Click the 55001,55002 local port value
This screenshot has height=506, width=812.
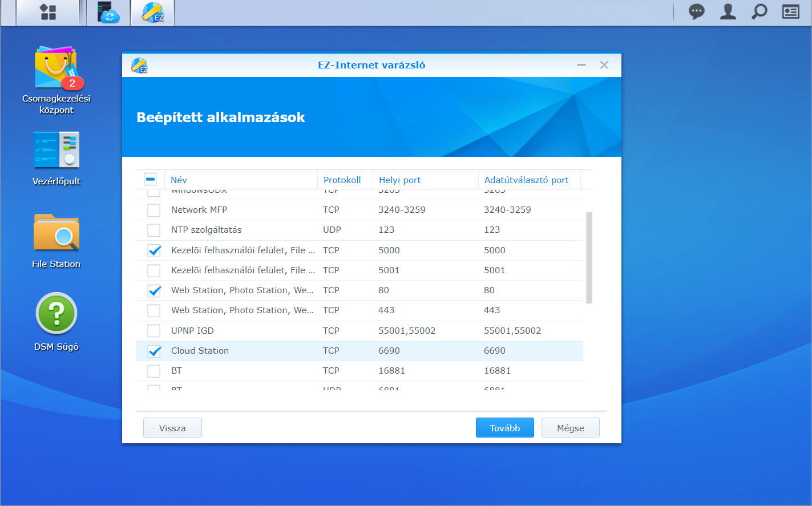[407, 331]
